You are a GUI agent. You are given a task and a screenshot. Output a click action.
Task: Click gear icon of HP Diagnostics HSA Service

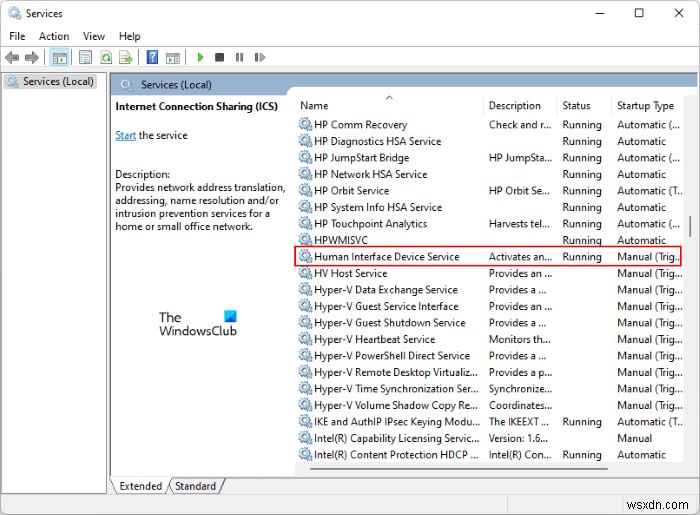[305, 140]
